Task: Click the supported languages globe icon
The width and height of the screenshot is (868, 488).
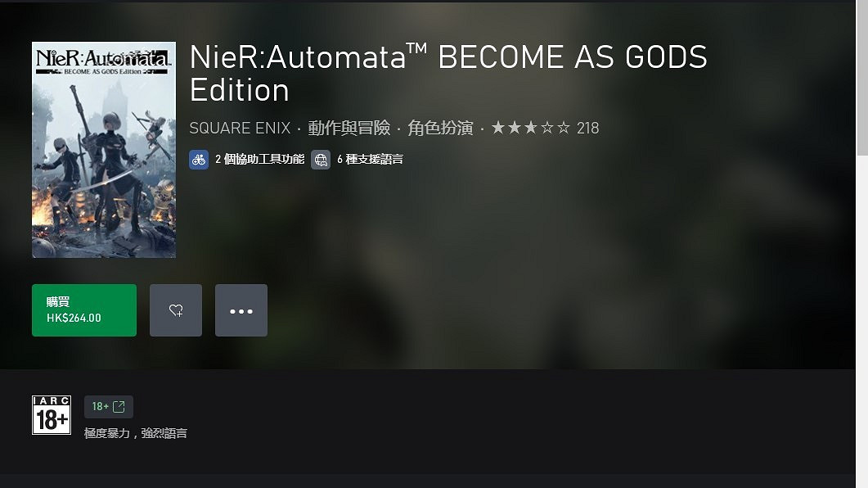Action: click(321, 160)
